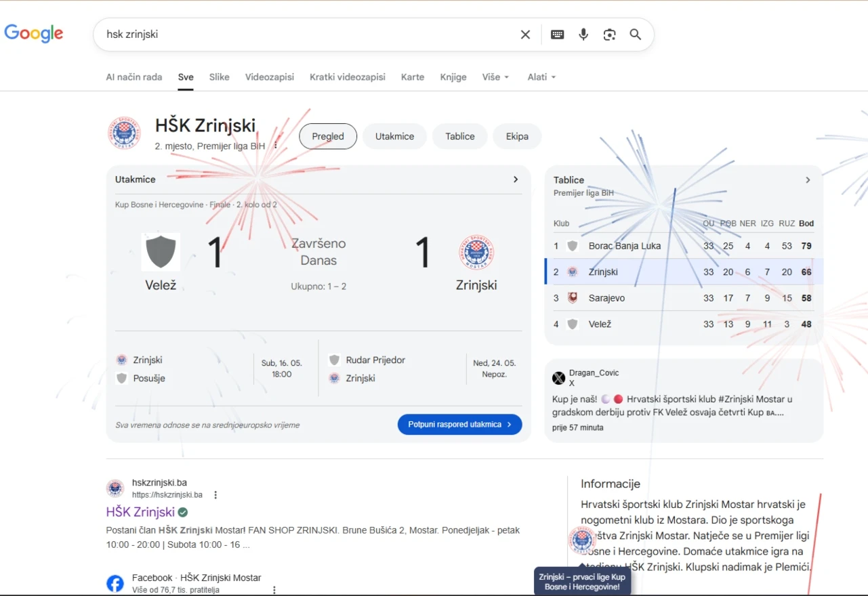868x596 pixels.
Task: Expand the Tablice card with chevron
Action: point(808,180)
